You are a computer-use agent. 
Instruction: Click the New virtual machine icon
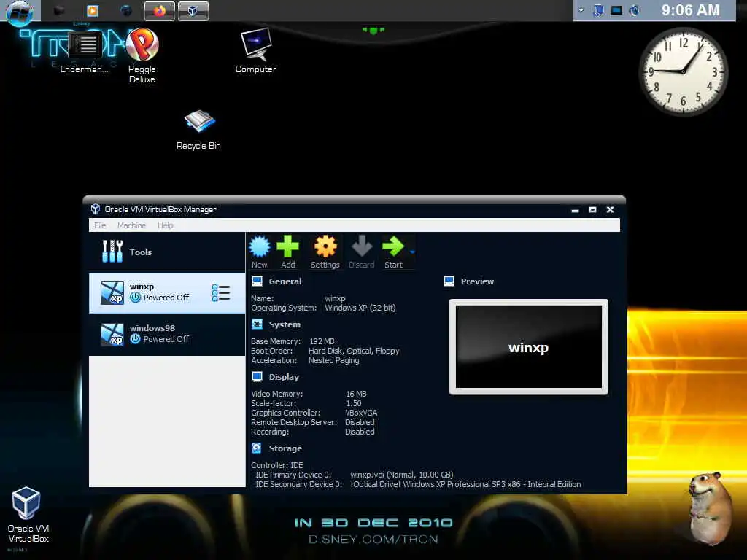[x=260, y=252]
